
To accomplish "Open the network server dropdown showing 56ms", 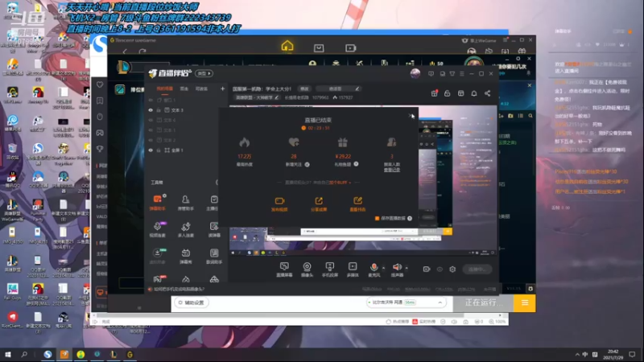I will click(406, 302).
